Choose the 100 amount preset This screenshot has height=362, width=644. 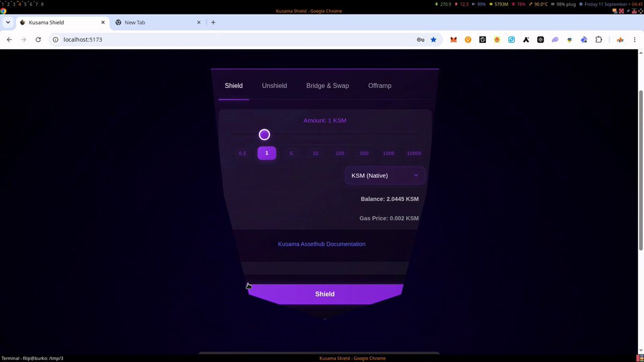[x=340, y=153]
